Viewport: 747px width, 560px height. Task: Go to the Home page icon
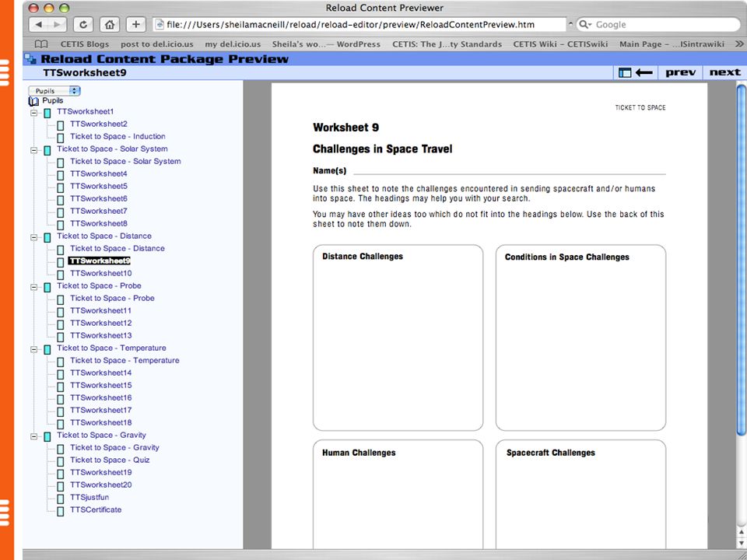pyautogui.click(x=110, y=24)
